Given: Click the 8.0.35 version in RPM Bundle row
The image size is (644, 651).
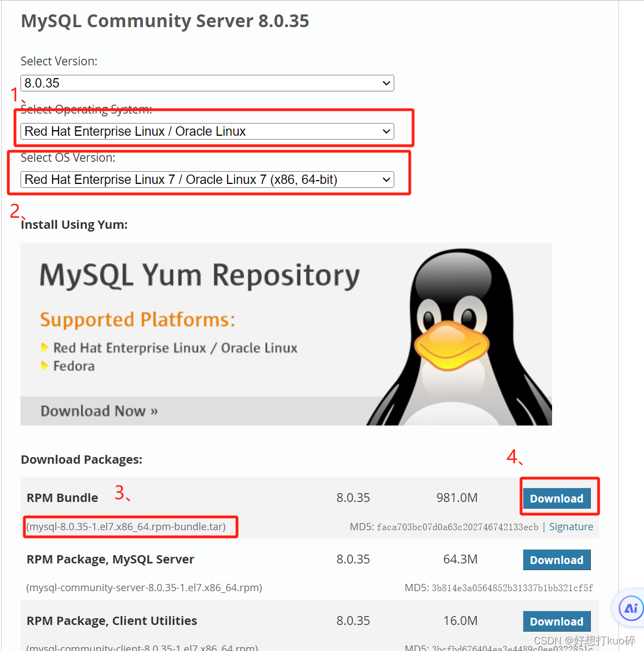Looking at the screenshot, I should pos(353,498).
